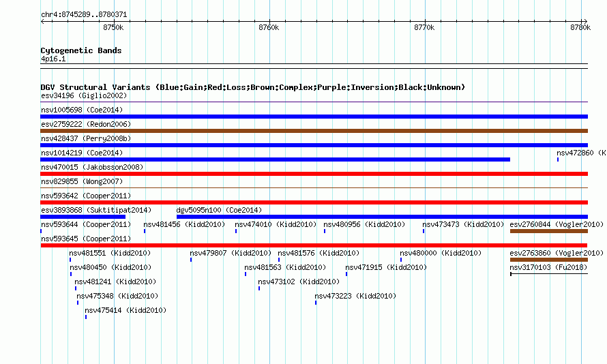Viewport: 607px width, 364px height.
Task: Open nsv480000 (Kidd2010) variant
Action: coord(441,253)
